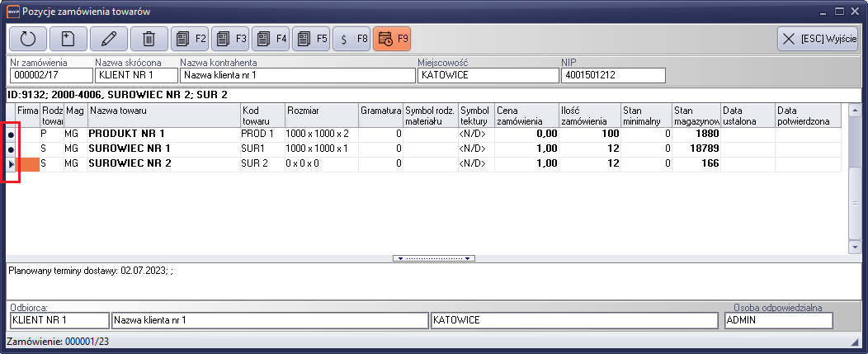Click the NIP field containing 4001501212
This screenshot has width=868, height=354.
click(613, 76)
